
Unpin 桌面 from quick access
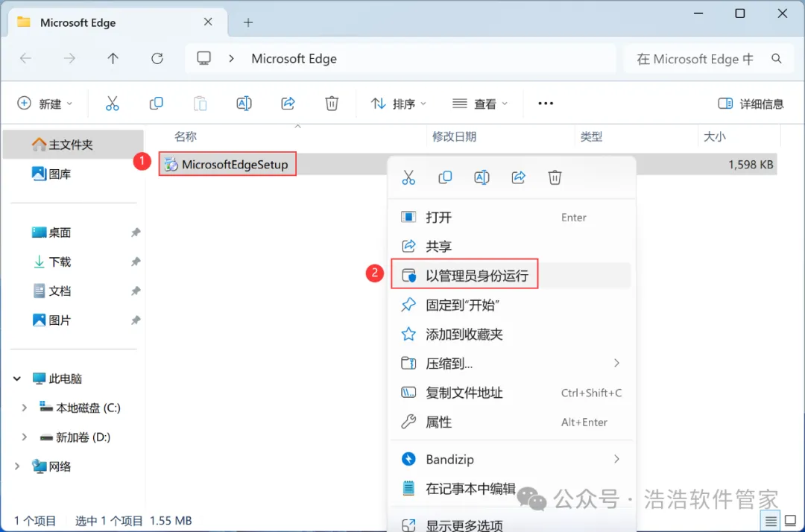coord(136,232)
